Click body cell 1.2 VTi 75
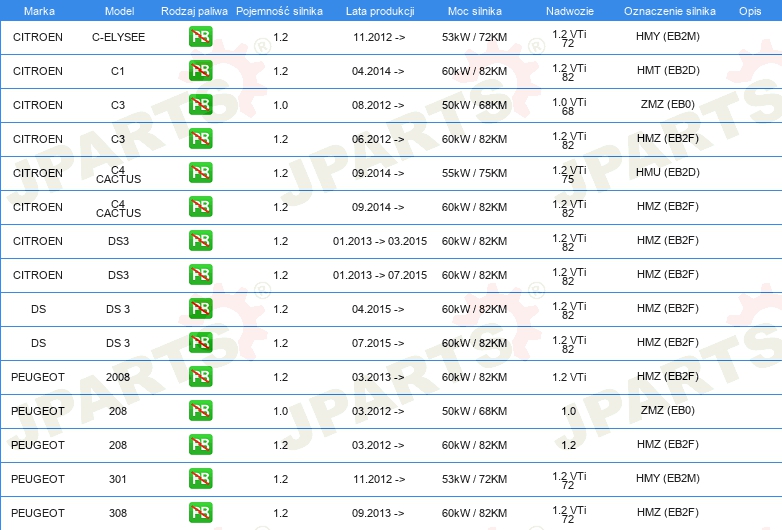This screenshot has width=782, height=530. coord(569,174)
